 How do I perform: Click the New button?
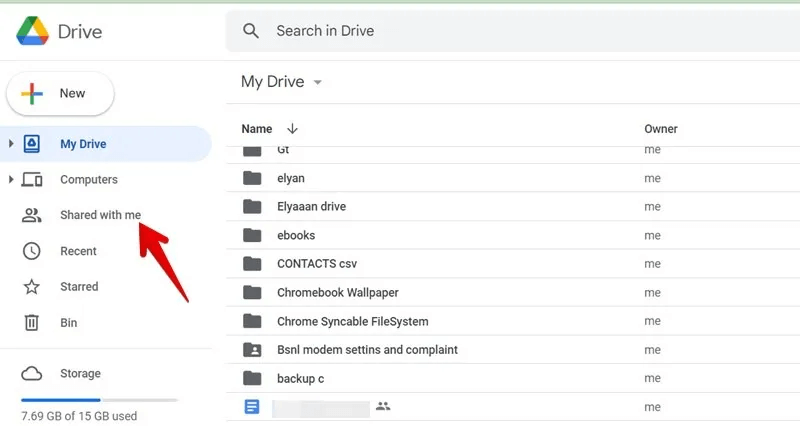60,93
